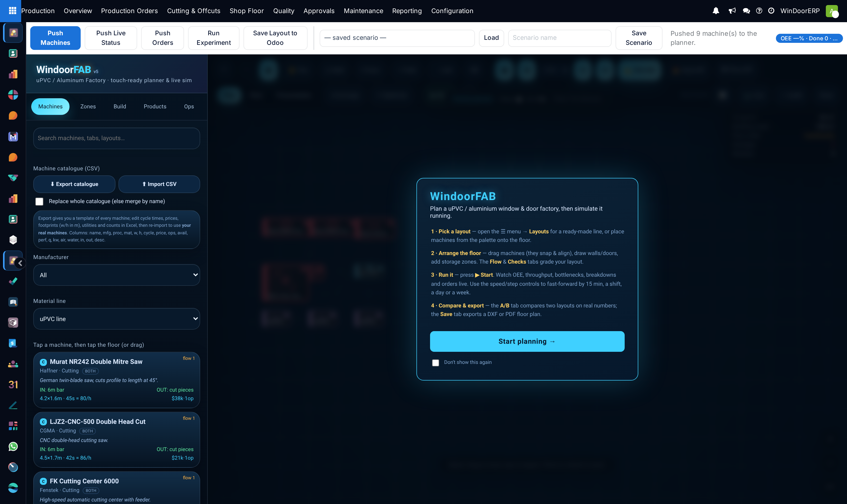Open the Cutting & Offcuts menu
847x504 pixels.
(x=194, y=11)
